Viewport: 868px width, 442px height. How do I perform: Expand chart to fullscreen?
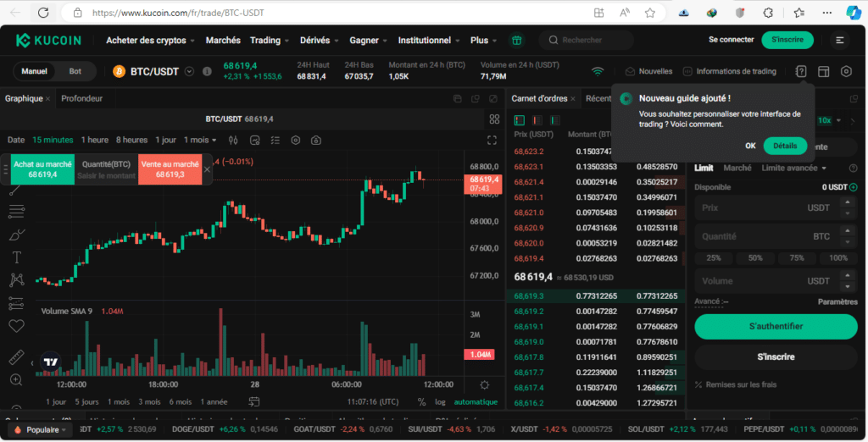pos(492,140)
